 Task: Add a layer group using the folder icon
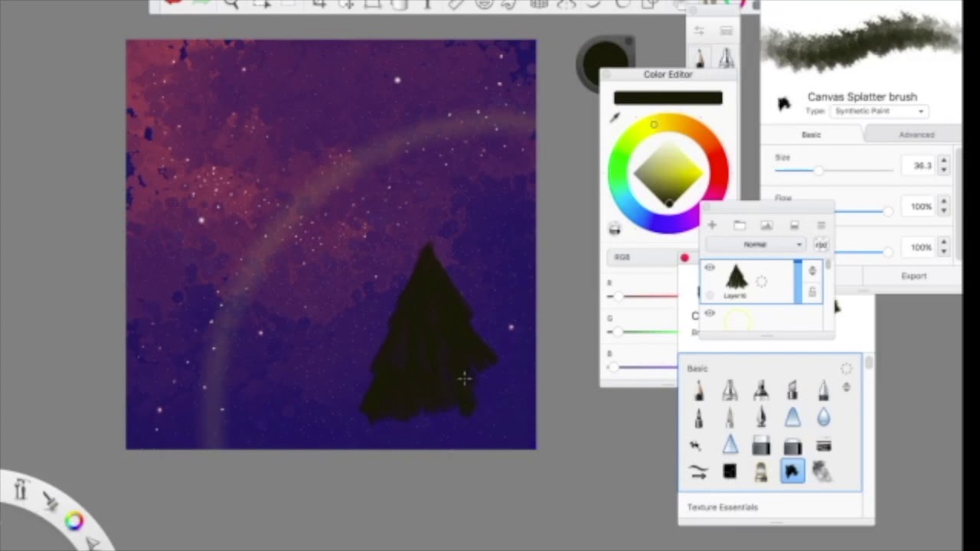(x=739, y=225)
